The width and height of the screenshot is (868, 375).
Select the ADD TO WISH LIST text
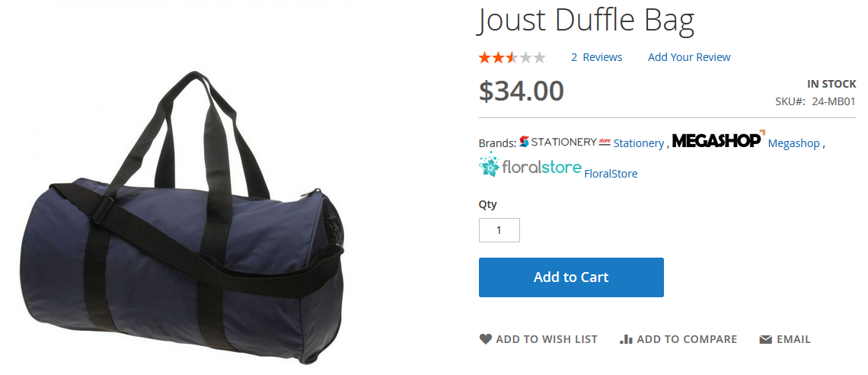(547, 339)
